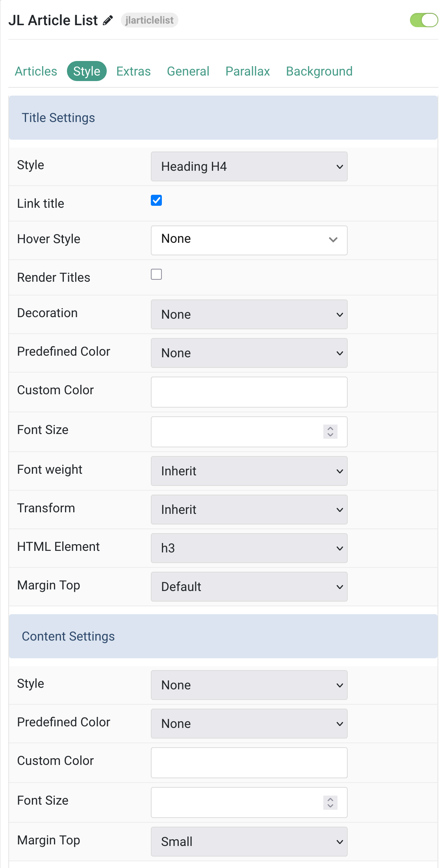445x868 pixels.
Task: Enable the Render Titles checkbox
Action: pyautogui.click(x=156, y=274)
